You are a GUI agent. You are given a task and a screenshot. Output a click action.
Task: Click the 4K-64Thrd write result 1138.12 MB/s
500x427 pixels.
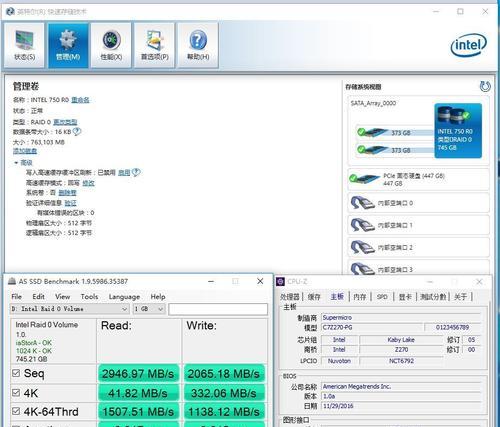click(224, 412)
